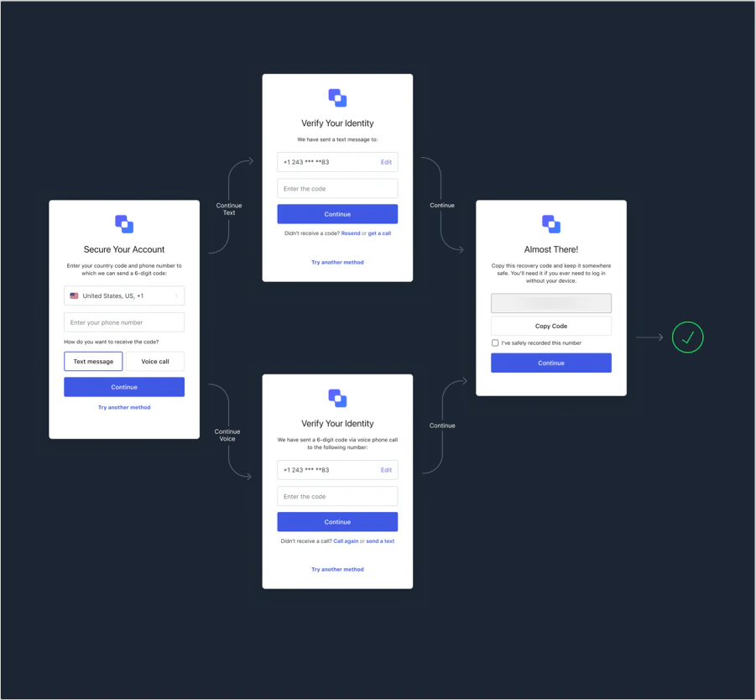Click Continue on text message Verify card
Image resolution: width=756 pixels, height=700 pixels.
pos(337,214)
